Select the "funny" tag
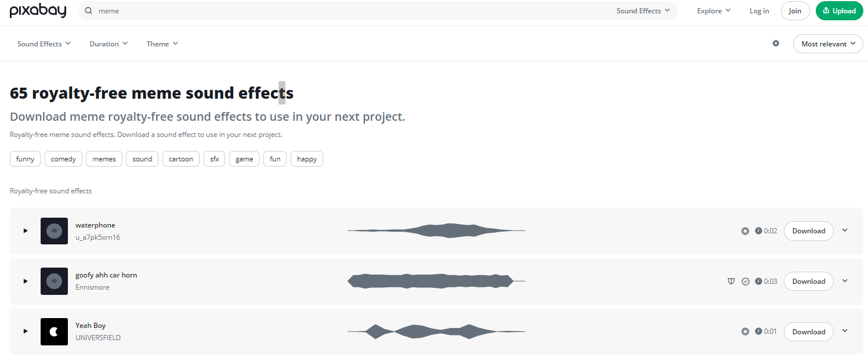Screen dimensions: 868x357 click(x=26, y=159)
